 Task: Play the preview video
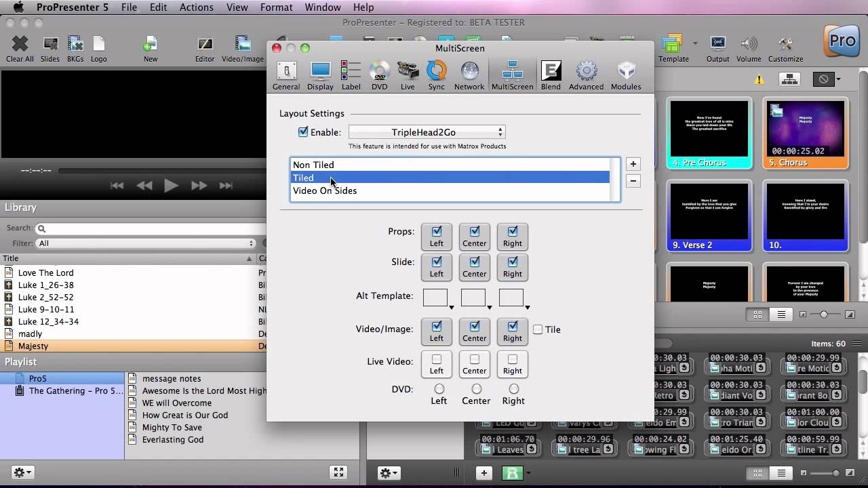click(171, 185)
